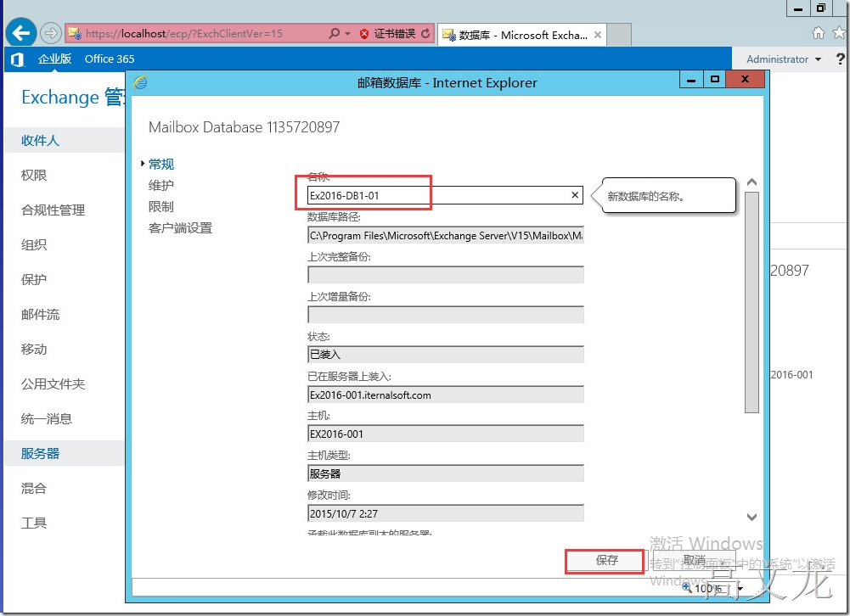Expand the Administrator account menu
The image size is (850, 616).
coord(784,59)
